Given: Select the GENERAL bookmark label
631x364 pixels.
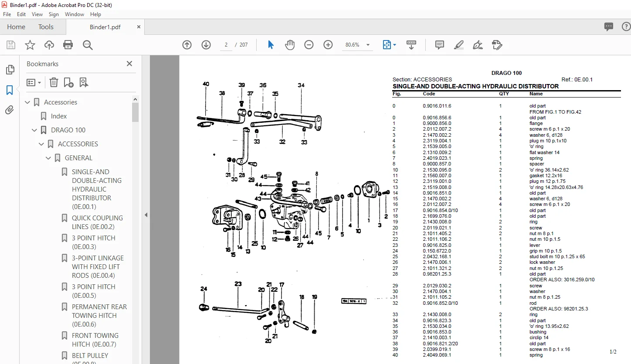Looking at the screenshot, I should point(78,158).
